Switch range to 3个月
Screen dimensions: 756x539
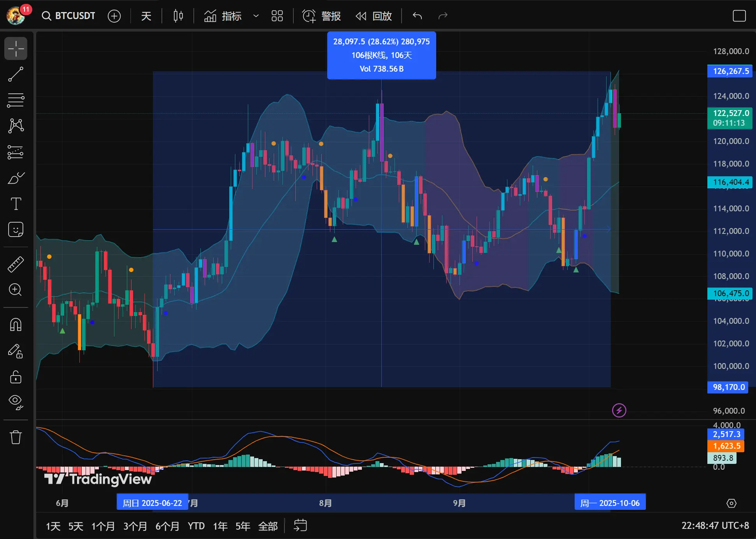coord(135,526)
